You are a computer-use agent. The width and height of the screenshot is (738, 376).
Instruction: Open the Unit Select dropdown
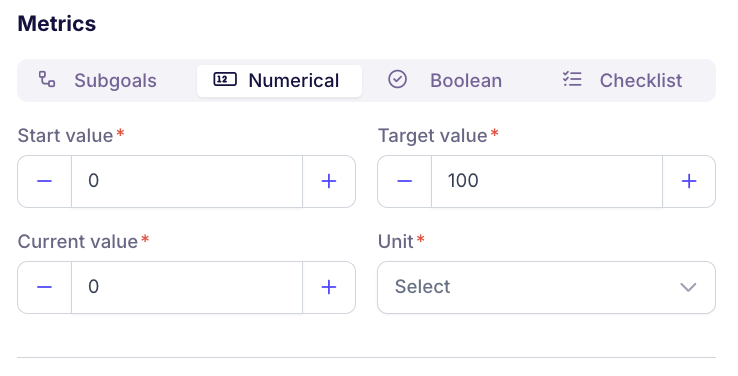546,287
